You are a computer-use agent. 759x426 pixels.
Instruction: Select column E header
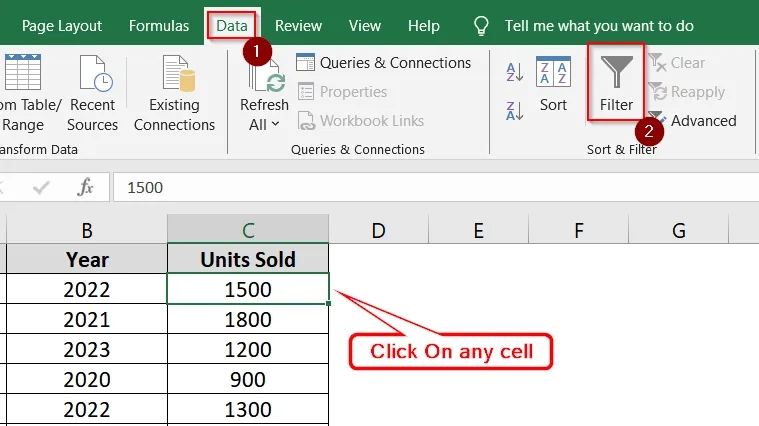479,230
